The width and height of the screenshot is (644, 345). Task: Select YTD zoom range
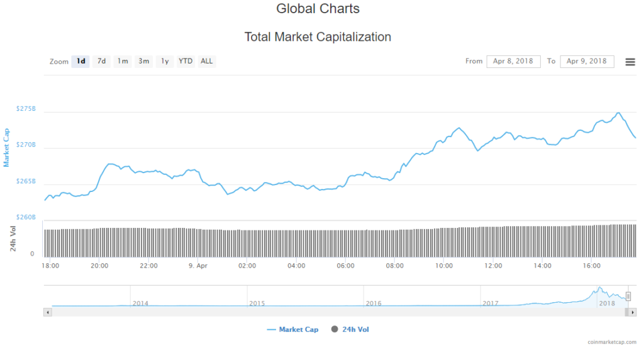point(186,61)
